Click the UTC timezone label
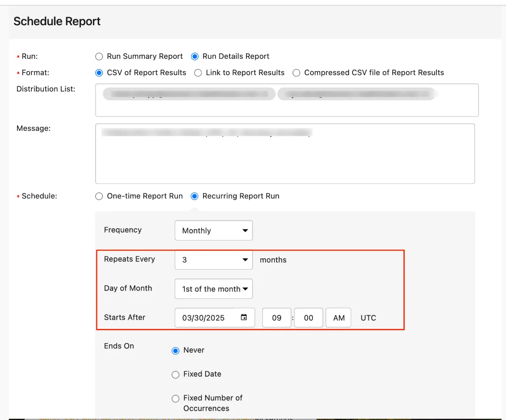The image size is (506, 420). coord(368,318)
